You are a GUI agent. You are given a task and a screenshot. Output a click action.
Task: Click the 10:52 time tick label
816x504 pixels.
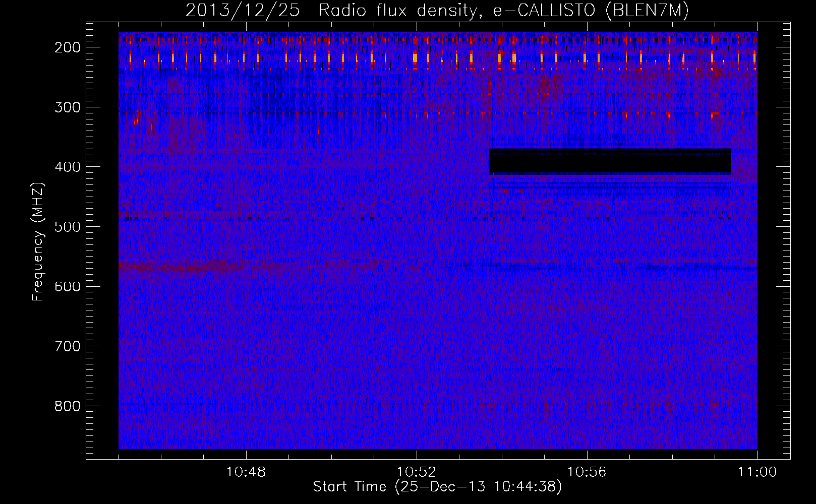[417, 472]
